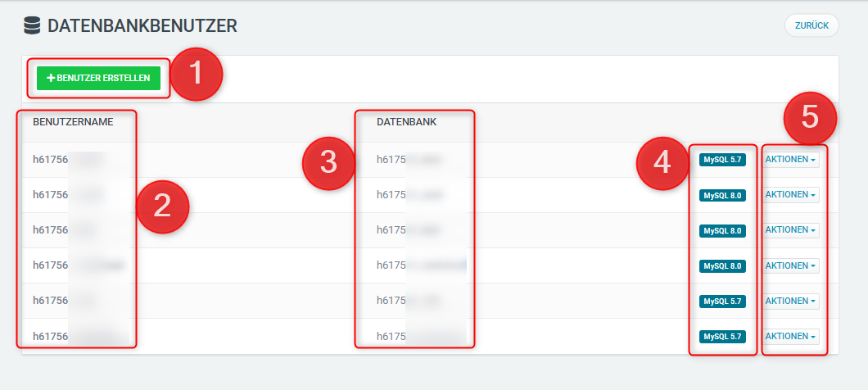Click the MySQL 8.0 badge in the third row
The height and width of the screenshot is (390, 868).
[x=722, y=231]
